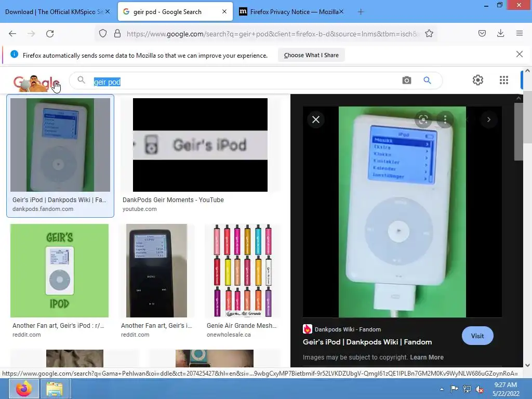The height and width of the screenshot is (399, 532).
Task: Close the KMSpico download tab
Action: click(108, 11)
